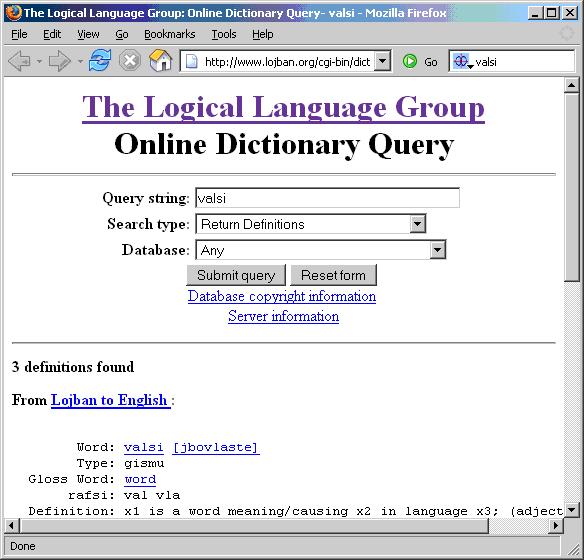Open the Search type dropdown
The height and width of the screenshot is (560, 584).
click(x=418, y=224)
